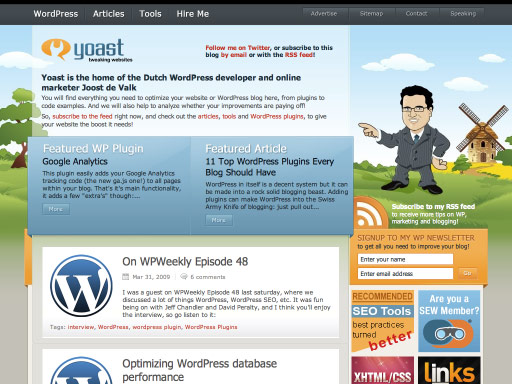This screenshot has height=384, width=512.
Task: Click the calendar icon next to Mar 31, 2009
Action: [126, 277]
